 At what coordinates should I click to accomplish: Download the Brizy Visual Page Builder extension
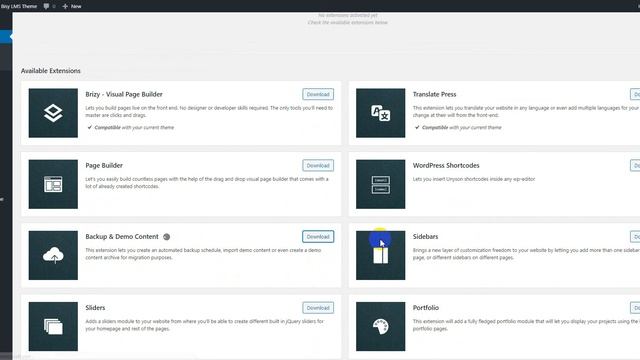[318, 94]
